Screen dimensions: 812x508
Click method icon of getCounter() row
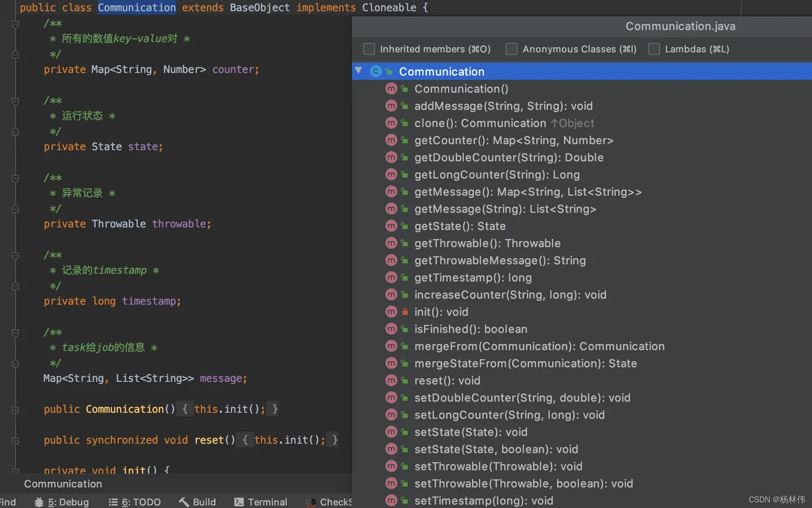[391, 140]
